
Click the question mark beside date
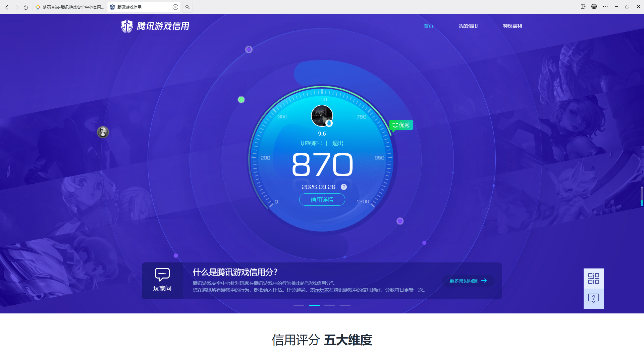[344, 187]
